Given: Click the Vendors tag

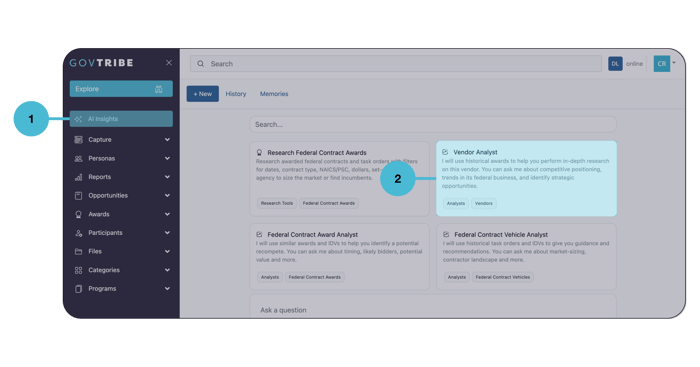Looking at the screenshot, I should point(483,204).
